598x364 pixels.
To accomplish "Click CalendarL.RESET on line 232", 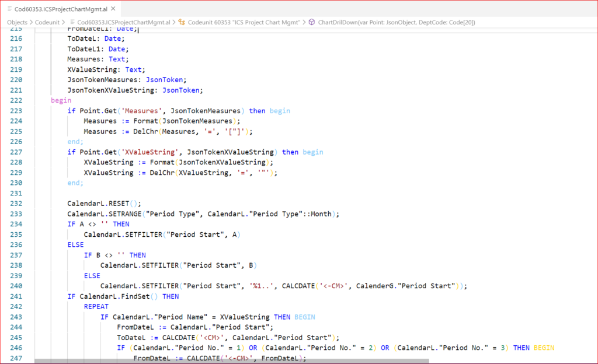I will pos(98,204).
